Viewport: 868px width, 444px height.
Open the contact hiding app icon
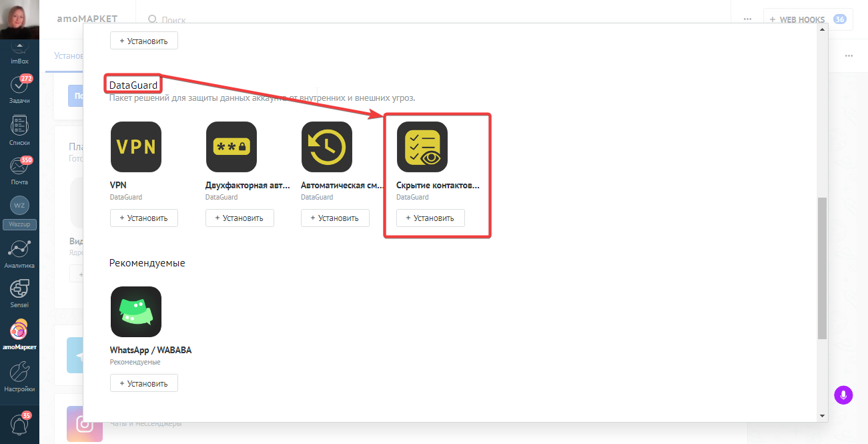422,147
